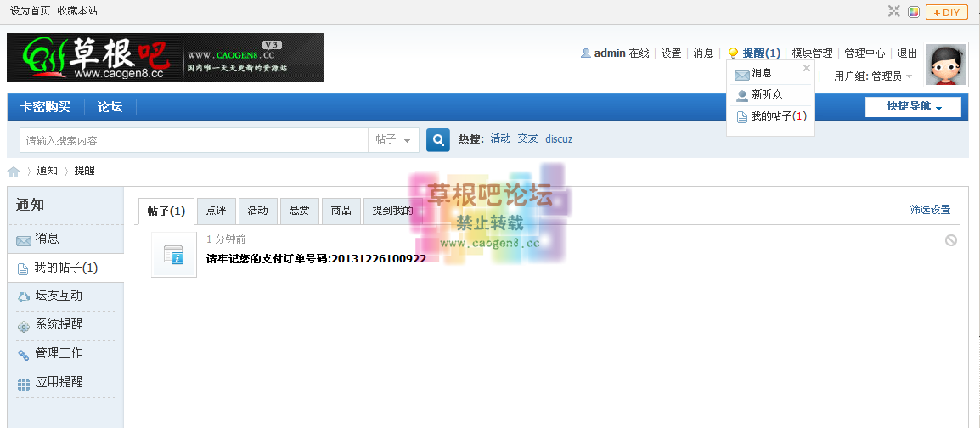Click the ignore notification circle icon

click(x=950, y=240)
